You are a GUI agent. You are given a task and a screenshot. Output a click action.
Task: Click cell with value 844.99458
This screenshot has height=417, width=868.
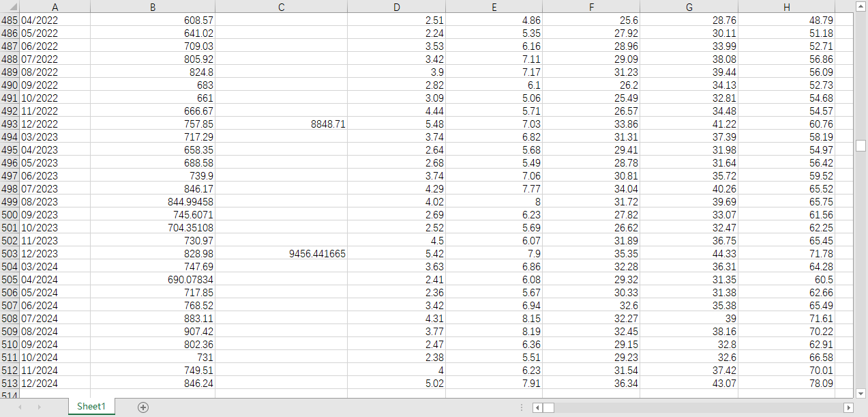(153, 202)
